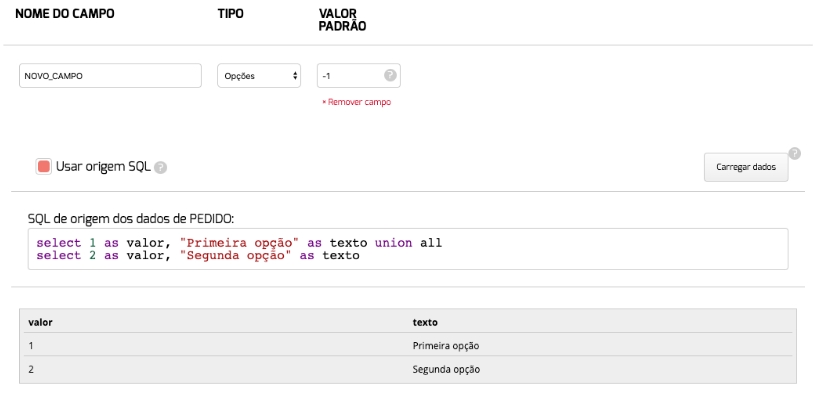The image size is (825, 395).
Task: Open help icon inside default value field
Action: (x=390, y=76)
